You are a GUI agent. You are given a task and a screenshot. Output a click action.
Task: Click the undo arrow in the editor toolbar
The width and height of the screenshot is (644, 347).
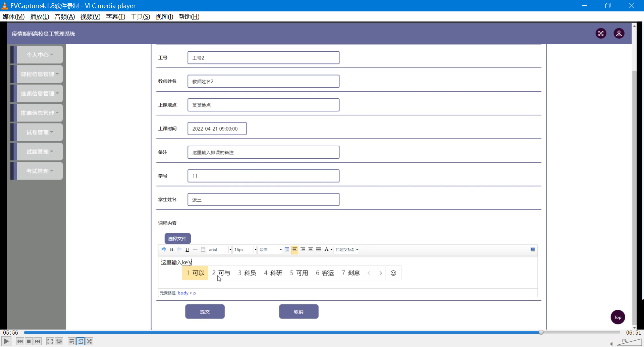(164, 249)
